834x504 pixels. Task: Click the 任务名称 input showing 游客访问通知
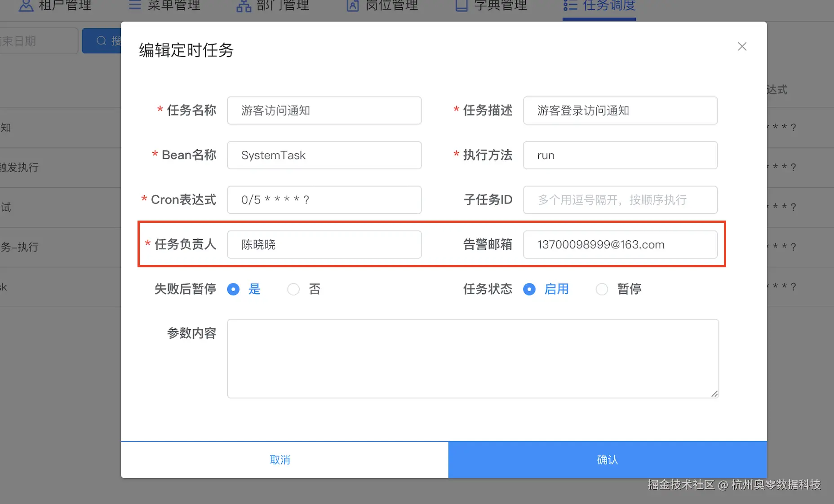click(324, 111)
